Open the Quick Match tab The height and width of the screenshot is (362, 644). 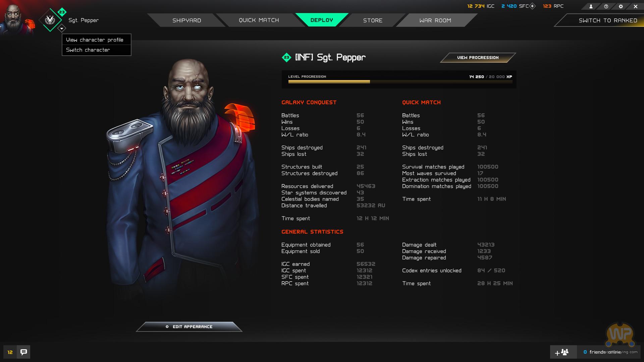pos(259,20)
